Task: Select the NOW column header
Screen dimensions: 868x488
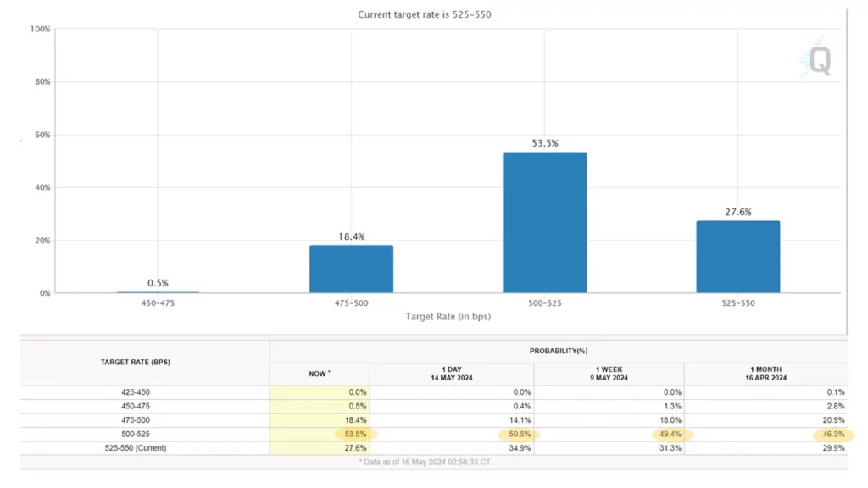Action: [320, 374]
